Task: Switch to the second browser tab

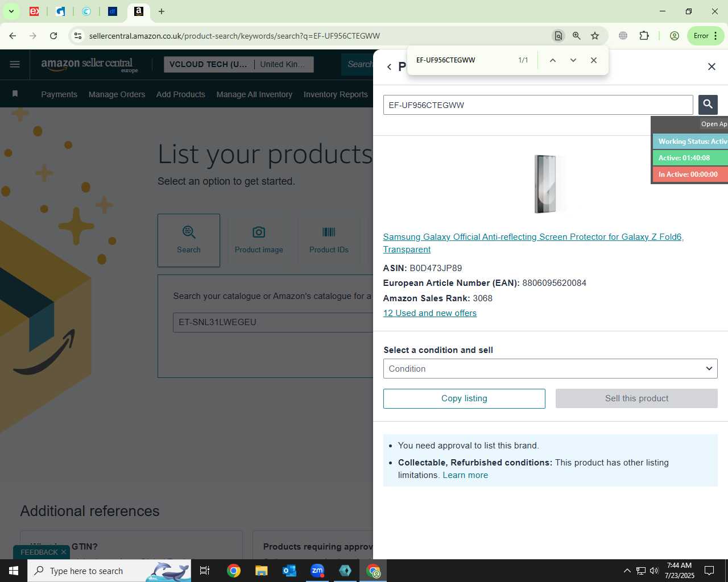Action: (x=60, y=11)
